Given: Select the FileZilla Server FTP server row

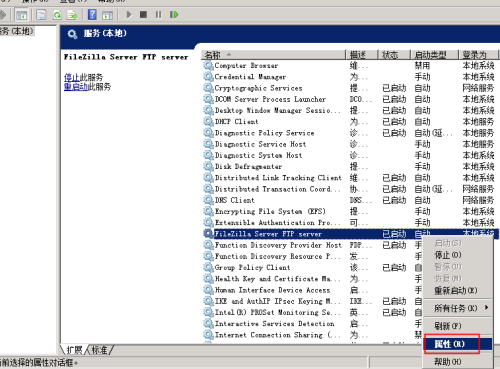Looking at the screenshot, I should (350, 234).
